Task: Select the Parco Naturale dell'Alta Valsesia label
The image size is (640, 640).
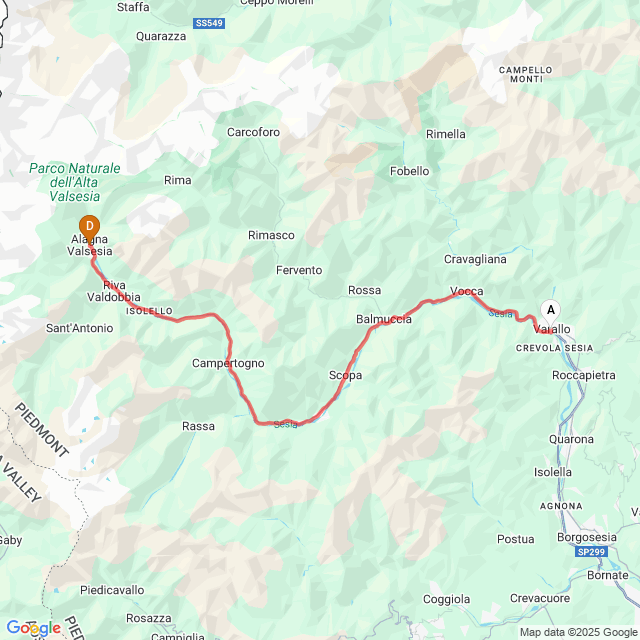Action: click(75, 182)
